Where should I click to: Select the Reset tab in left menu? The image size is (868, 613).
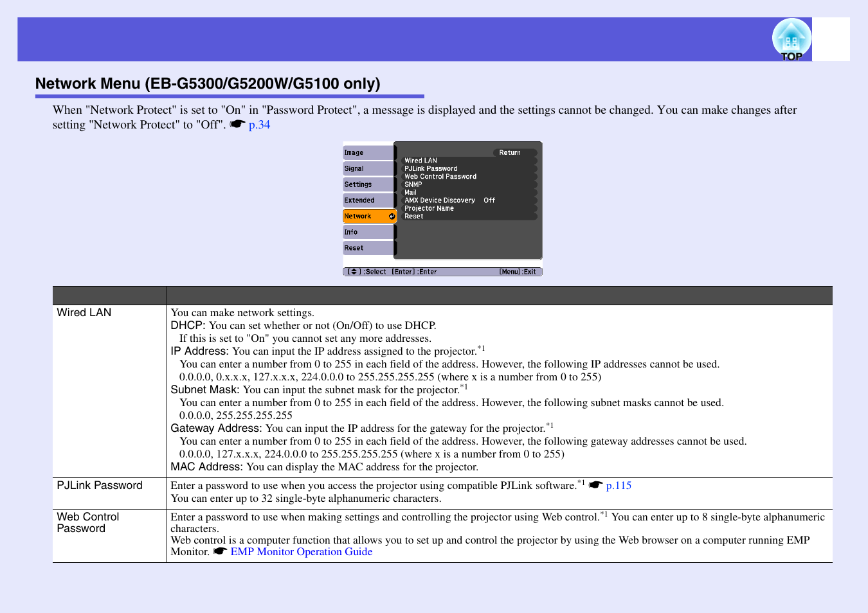(369, 248)
